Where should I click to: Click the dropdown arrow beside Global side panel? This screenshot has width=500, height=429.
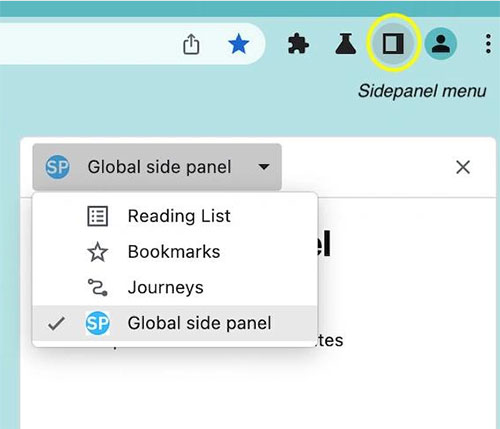(x=264, y=166)
